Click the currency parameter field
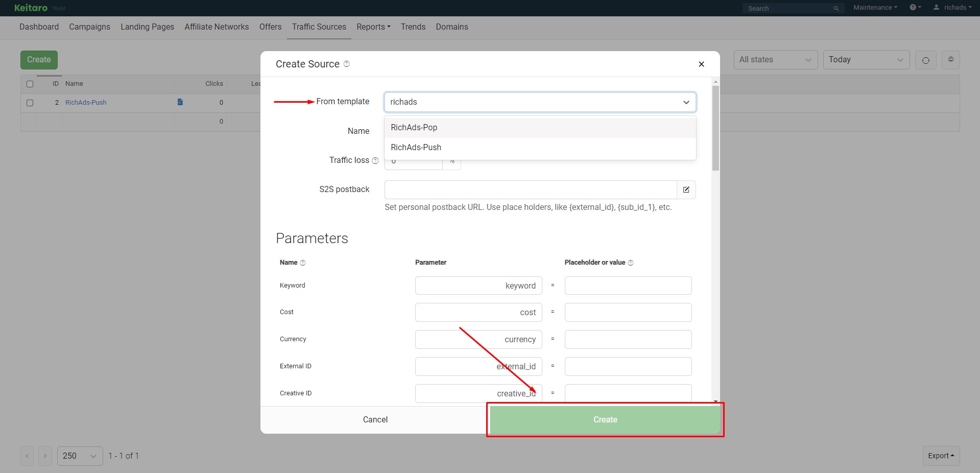 point(479,340)
